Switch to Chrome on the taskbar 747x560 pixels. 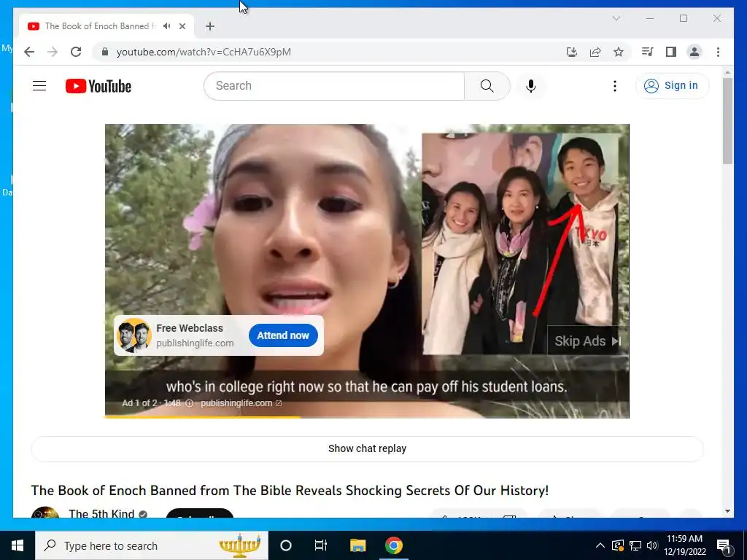[393, 545]
